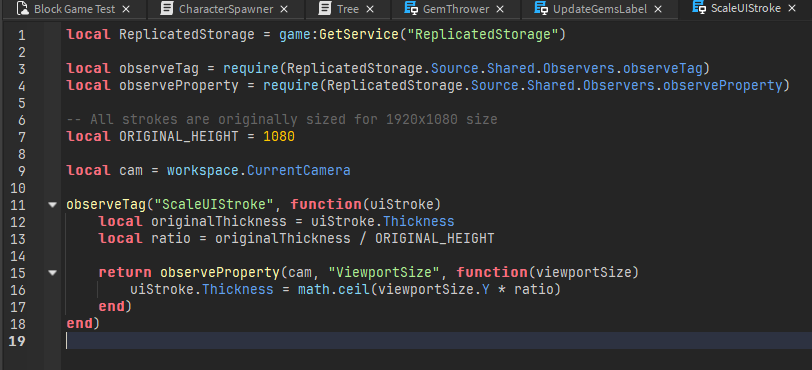Close the Block Game Test tab

coord(126,9)
